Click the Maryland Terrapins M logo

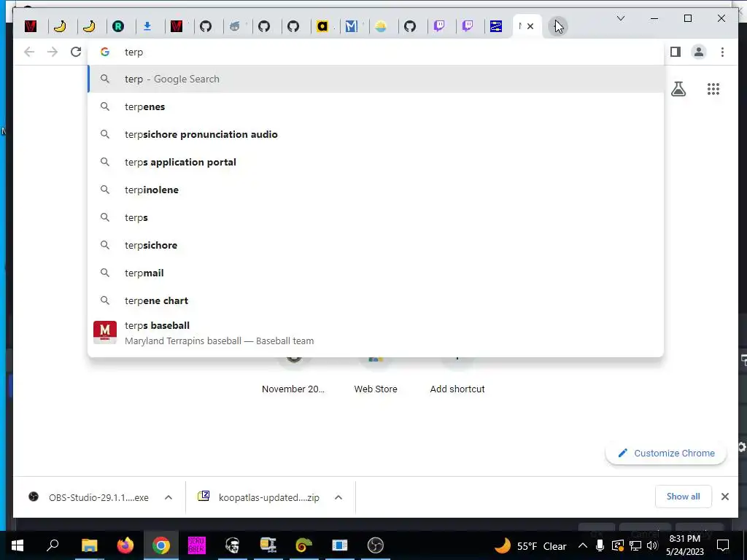click(105, 332)
